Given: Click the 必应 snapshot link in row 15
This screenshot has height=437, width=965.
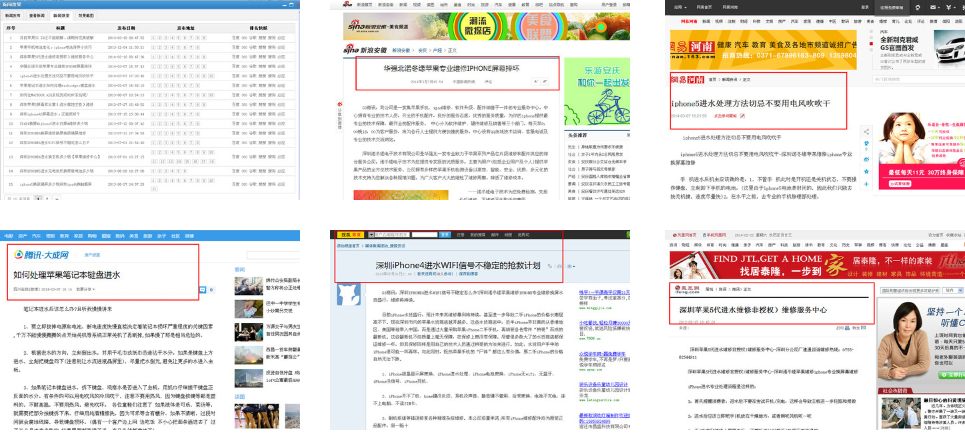Looking at the screenshot, I should 281,185.
